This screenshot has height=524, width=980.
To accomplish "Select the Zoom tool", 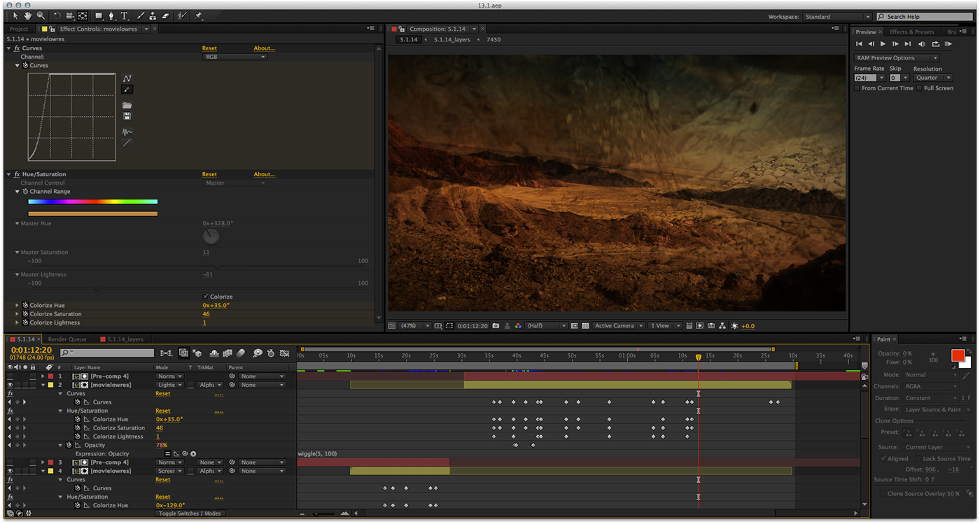I will tap(41, 15).
